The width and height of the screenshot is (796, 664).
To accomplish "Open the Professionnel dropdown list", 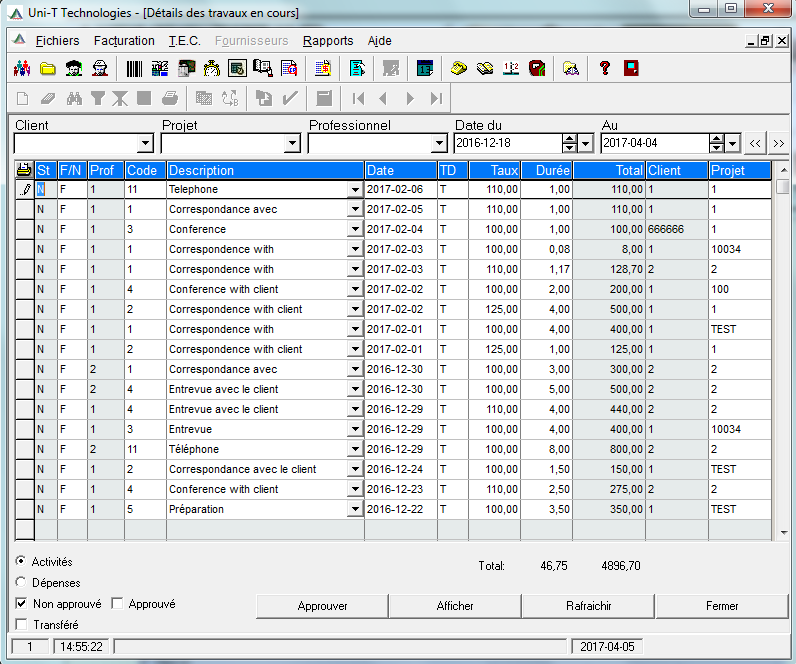I will pos(439,144).
